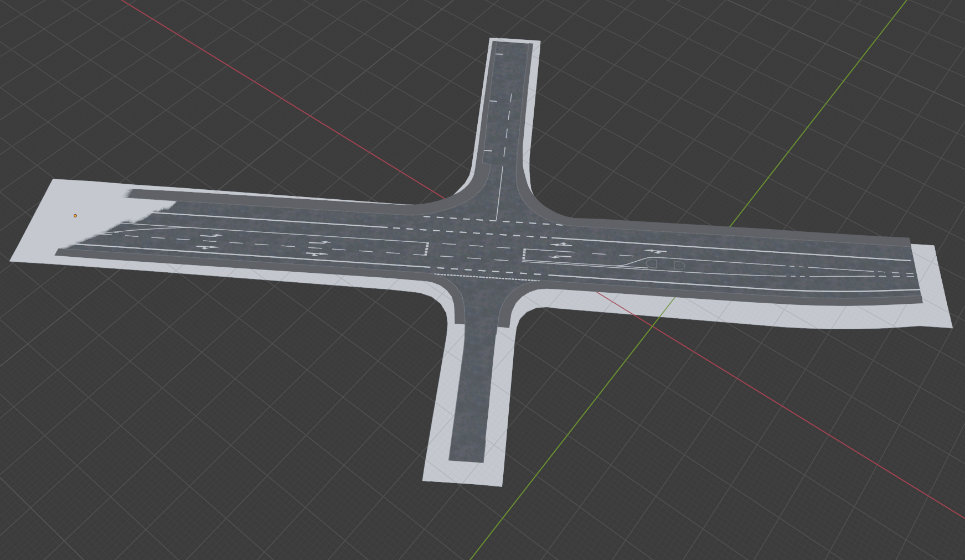
Task: Click the dotted stop bracket left of intersection
Action: point(426,248)
